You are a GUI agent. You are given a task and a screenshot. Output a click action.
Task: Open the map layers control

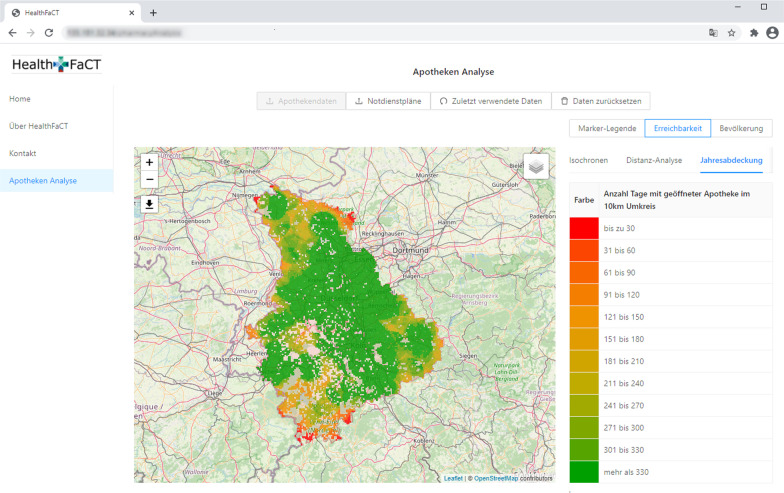pos(536,167)
